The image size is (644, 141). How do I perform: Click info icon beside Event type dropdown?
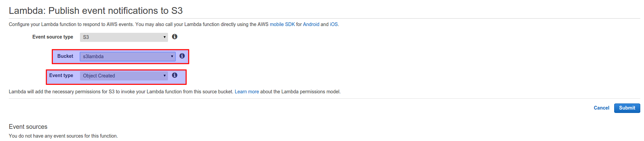(174, 75)
